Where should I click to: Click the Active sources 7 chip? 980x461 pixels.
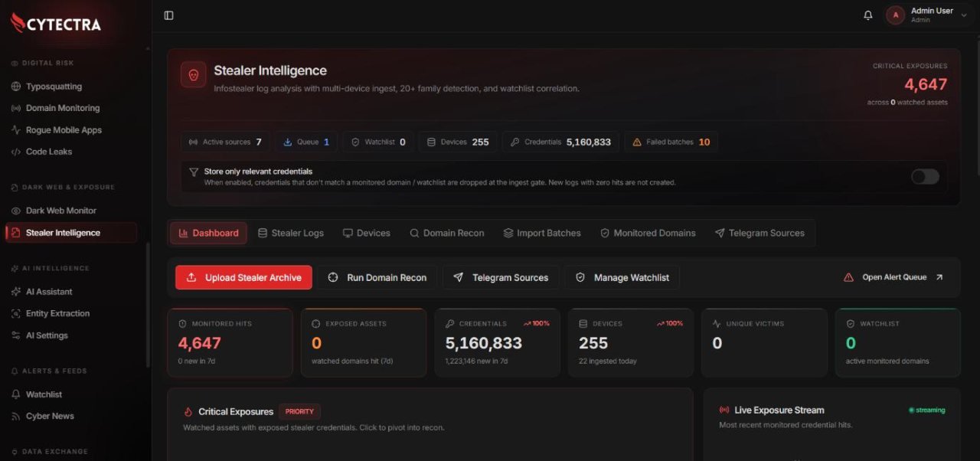(225, 142)
